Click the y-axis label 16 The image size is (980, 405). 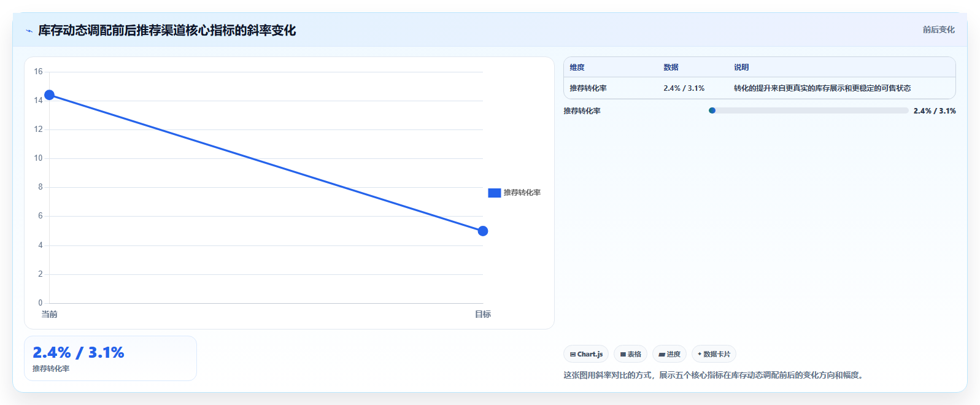38,72
